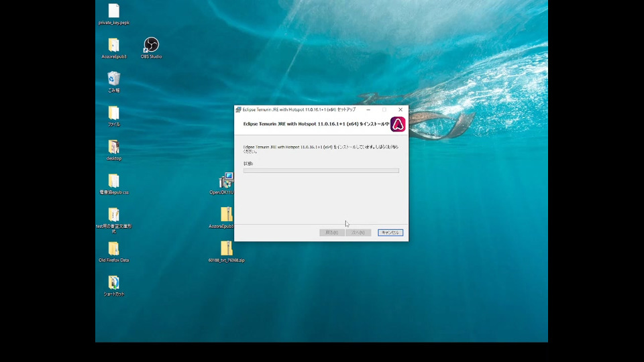644x362 pixels.
Task: Open the Old Firefox Data folder
Action: tap(114, 249)
